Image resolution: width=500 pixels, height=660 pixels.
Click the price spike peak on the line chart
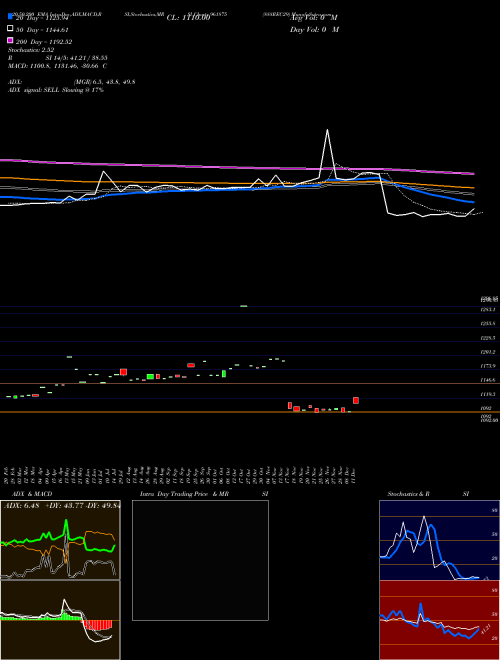coord(327,130)
